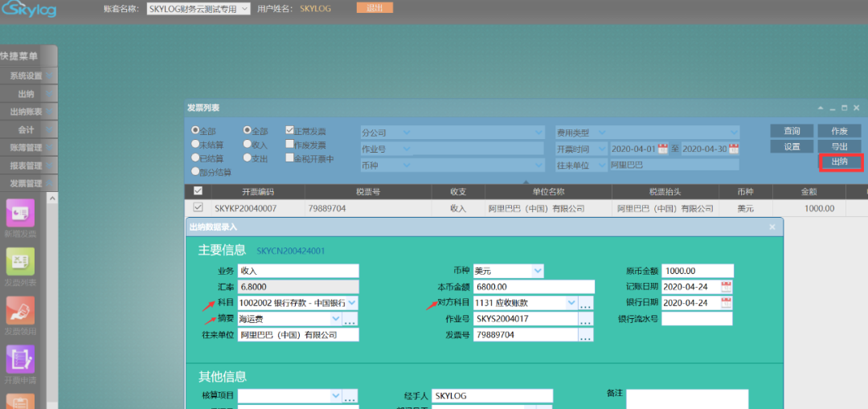The width and height of the screenshot is (868, 409).
Task: Click ellipsis browse button beside 作业号 SKYS2004017
Action: click(586, 319)
